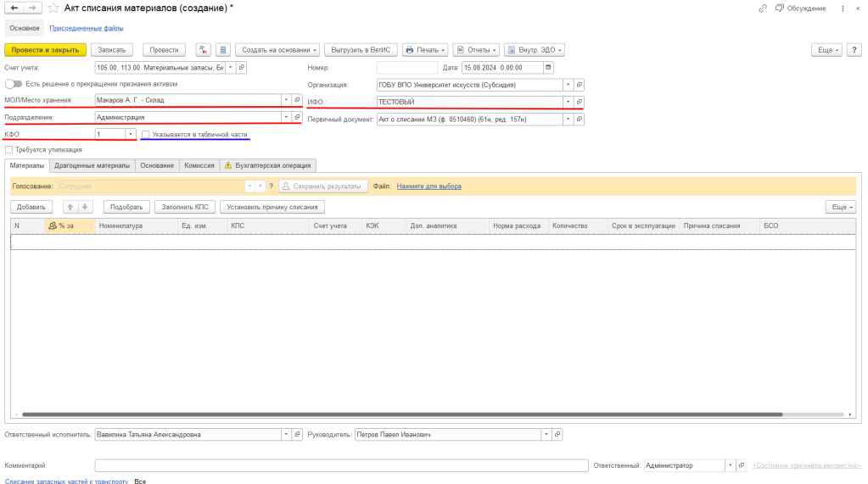
Task: Enable 'Указывается в табличной части' checkbox
Action: coord(146,134)
